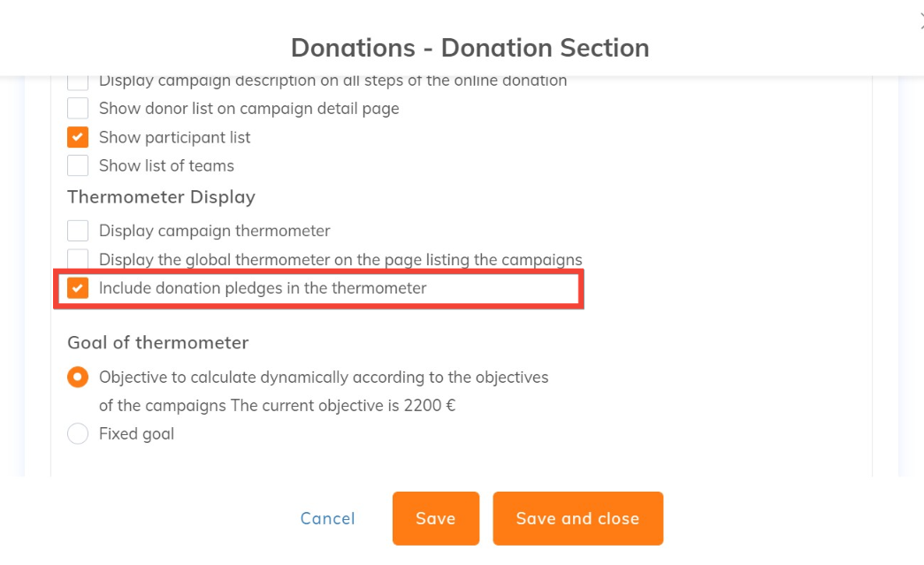The image size is (924, 565).
Task: Click the Goal of thermometer heading
Action: pos(157,342)
